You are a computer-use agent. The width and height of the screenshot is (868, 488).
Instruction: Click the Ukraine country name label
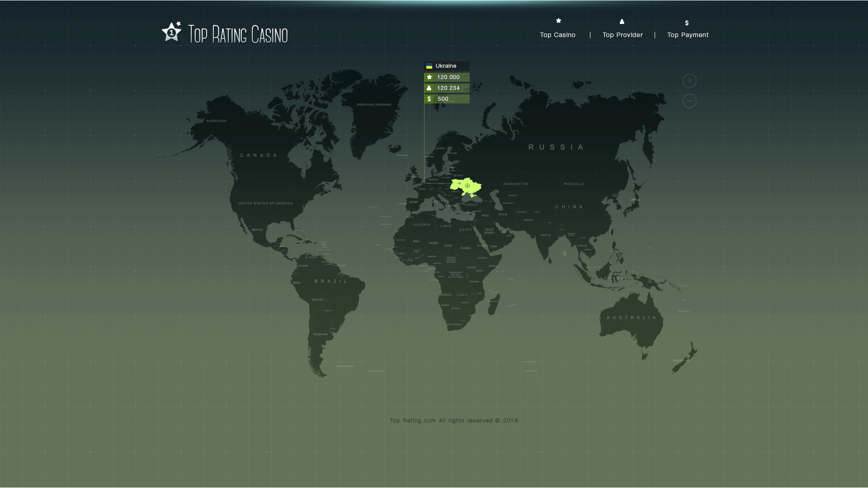coord(446,66)
